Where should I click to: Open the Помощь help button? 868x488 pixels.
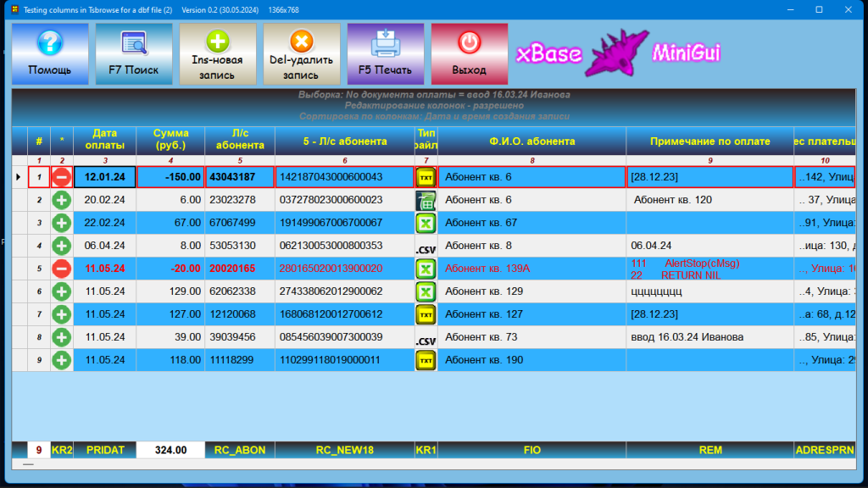click(50, 53)
